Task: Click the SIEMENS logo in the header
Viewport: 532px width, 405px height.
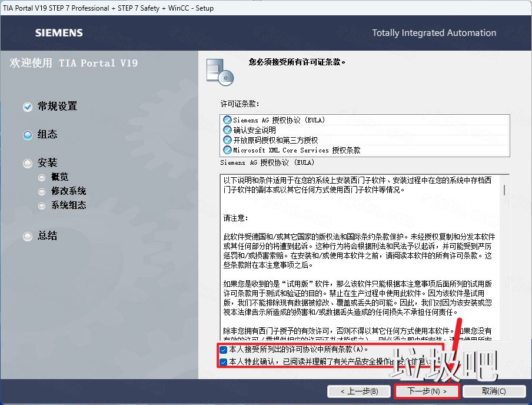Action: 58,33
